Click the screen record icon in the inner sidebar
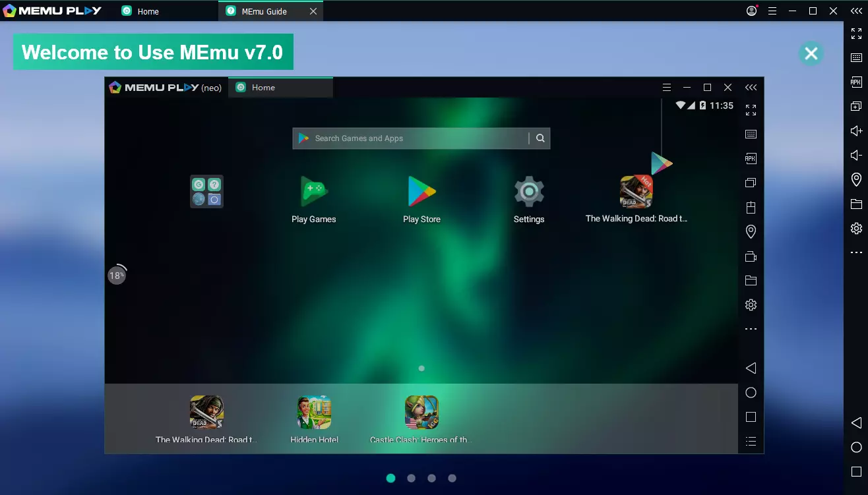 [x=751, y=256]
